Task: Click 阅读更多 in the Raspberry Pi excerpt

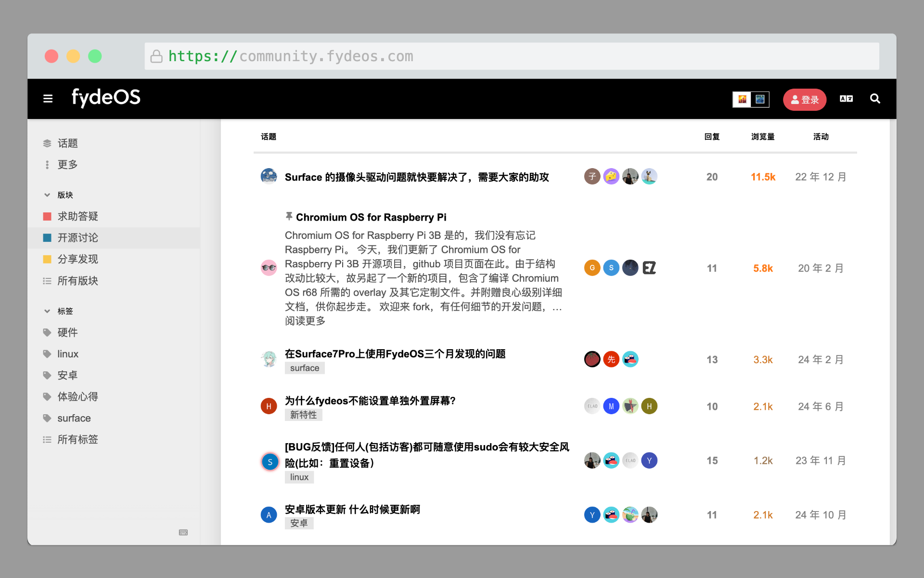Action: pyautogui.click(x=305, y=321)
